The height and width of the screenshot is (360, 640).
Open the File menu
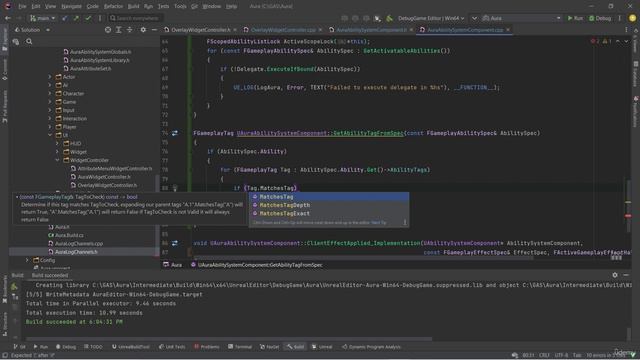tap(22, 7)
